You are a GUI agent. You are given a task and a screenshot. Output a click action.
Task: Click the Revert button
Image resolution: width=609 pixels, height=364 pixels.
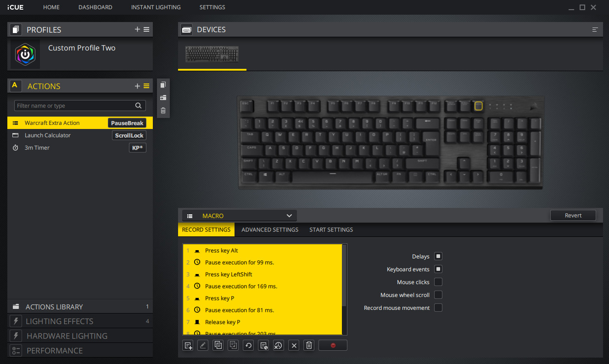[x=573, y=215]
